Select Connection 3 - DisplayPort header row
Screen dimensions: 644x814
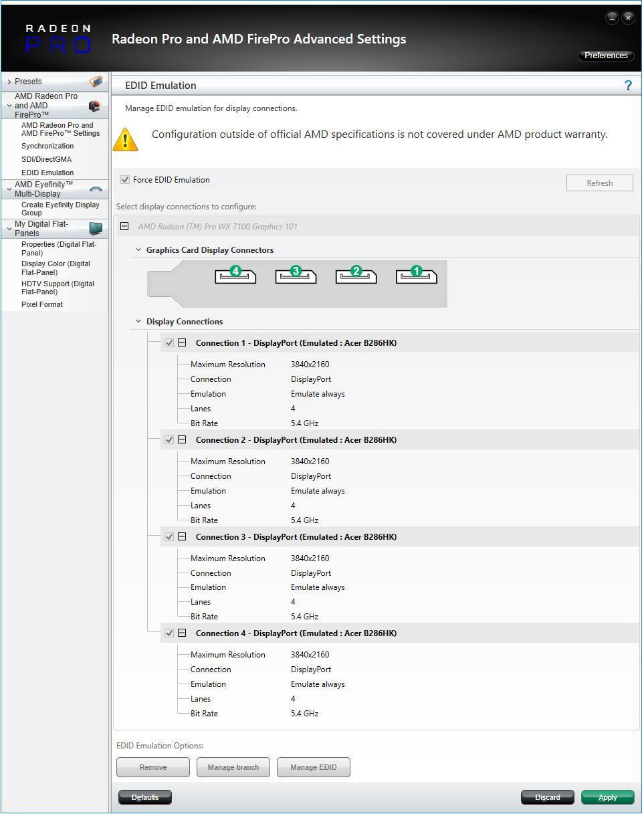[400, 537]
